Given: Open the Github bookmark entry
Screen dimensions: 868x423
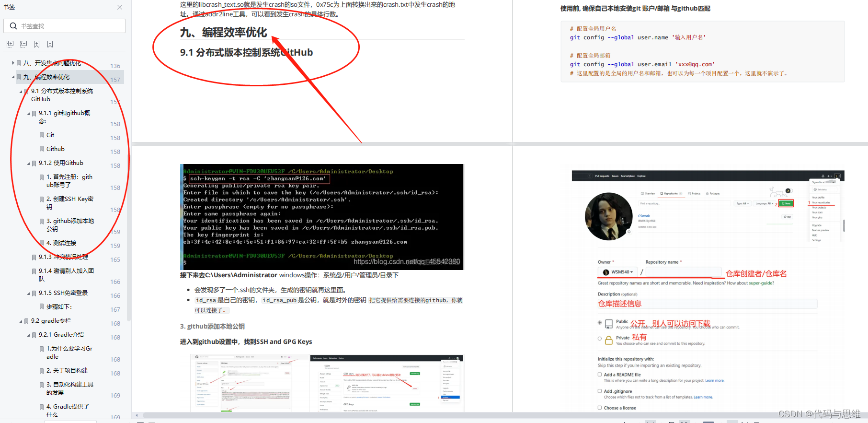Looking at the screenshot, I should pyautogui.click(x=56, y=149).
